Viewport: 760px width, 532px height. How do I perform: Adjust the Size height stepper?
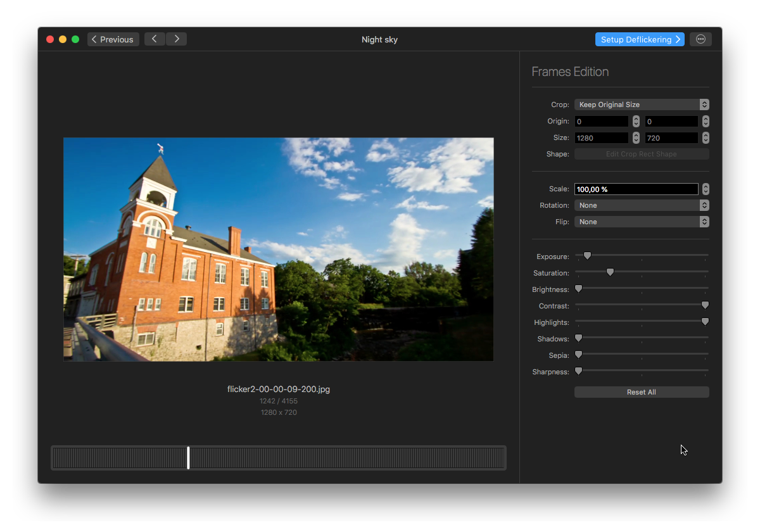tap(706, 137)
